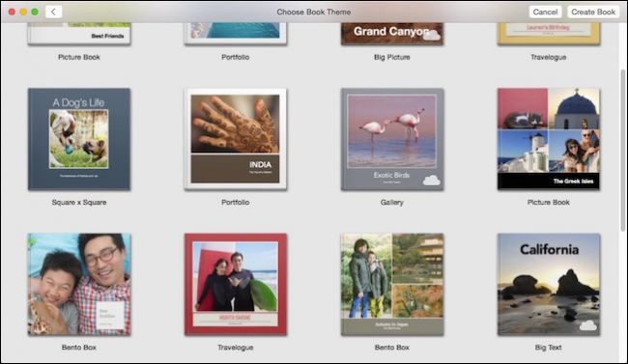Choose the Bento Box theme with two smiling boys
This screenshot has width=628, height=364.
tap(79, 284)
